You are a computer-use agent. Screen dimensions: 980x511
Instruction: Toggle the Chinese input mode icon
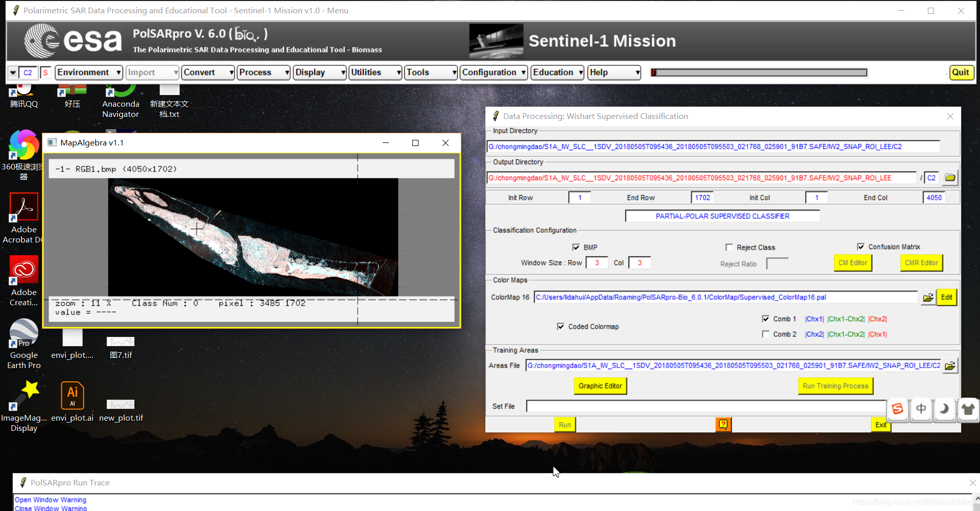pos(921,409)
